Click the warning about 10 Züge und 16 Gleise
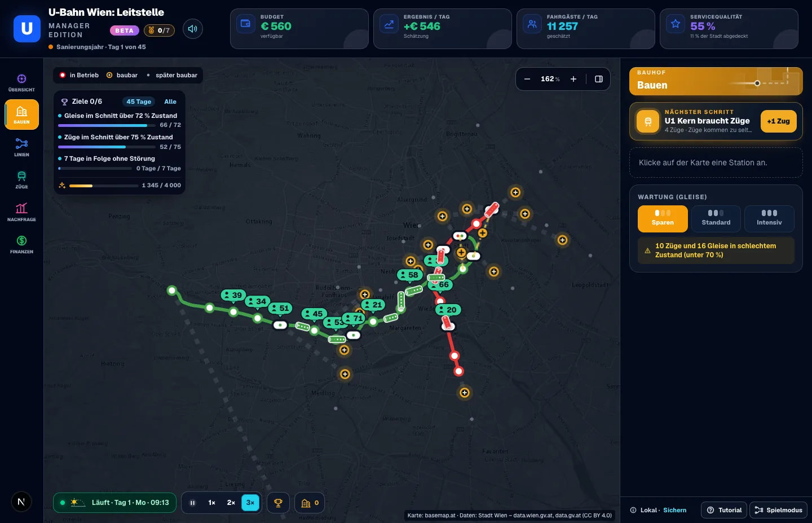Viewport: 812px width, 523px height. (716, 250)
